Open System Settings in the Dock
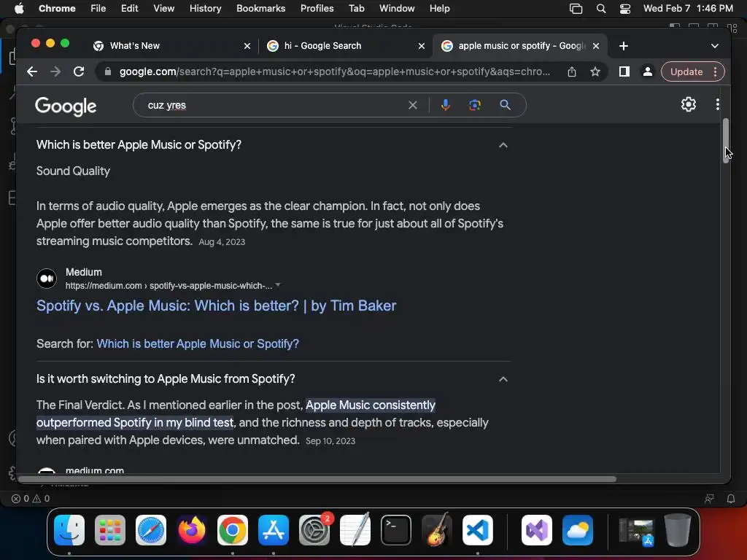This screenshot has height=560, width=747. pos(314,530)
